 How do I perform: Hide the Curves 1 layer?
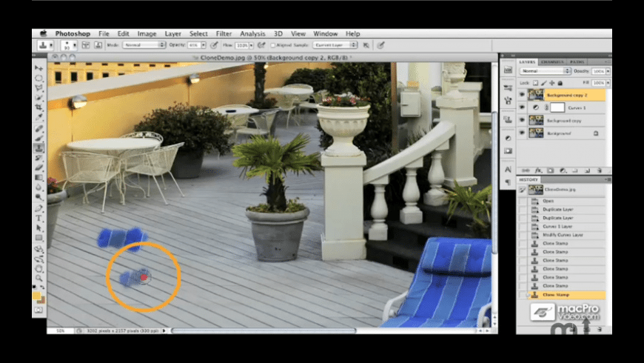coord(522,107)
